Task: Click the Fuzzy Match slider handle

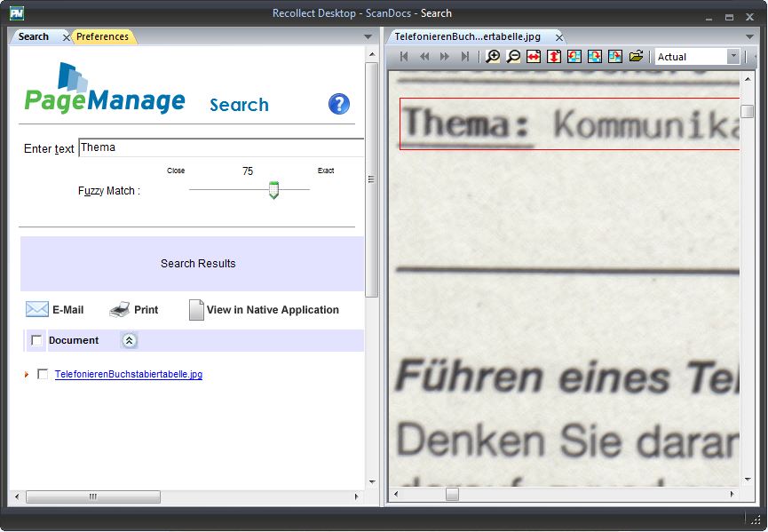Action: coord(273,190)
